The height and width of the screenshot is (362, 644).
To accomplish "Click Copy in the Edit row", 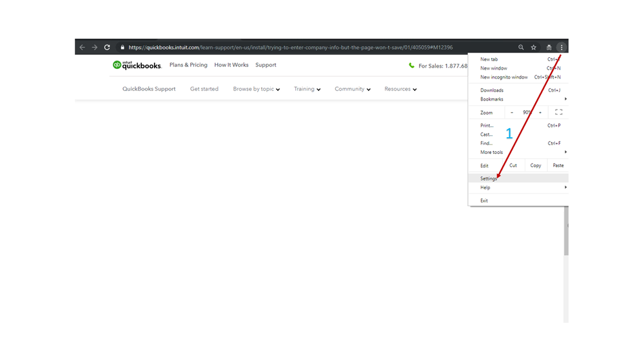I will click(x=536, y=166).
